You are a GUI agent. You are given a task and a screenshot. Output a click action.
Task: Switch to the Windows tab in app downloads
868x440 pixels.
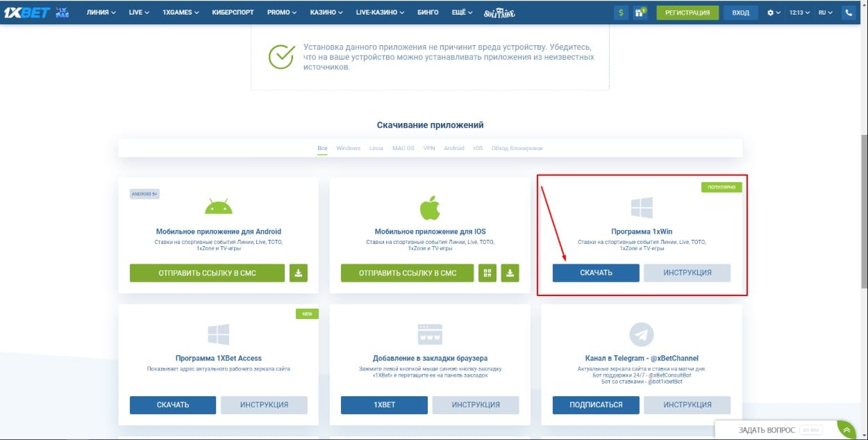tap(347, 147)
